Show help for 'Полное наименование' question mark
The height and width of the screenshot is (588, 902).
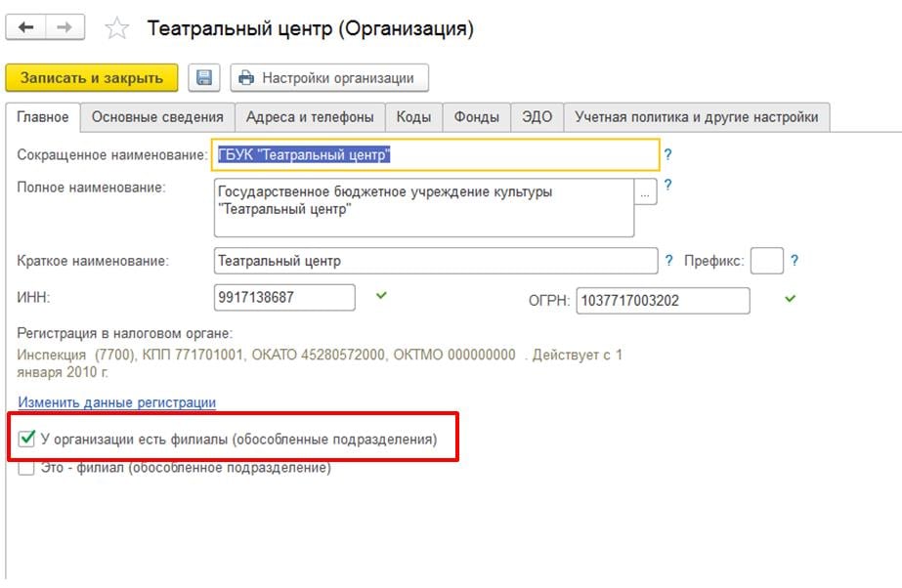pyautogui.click(x=667, y=185)
